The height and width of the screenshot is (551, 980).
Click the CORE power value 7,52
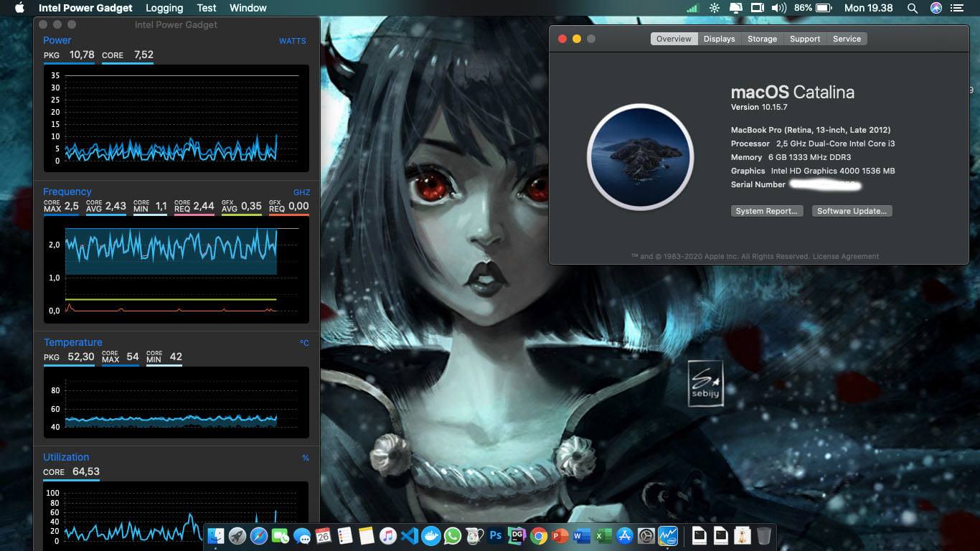pyautogui.click(x=143, y=55)
